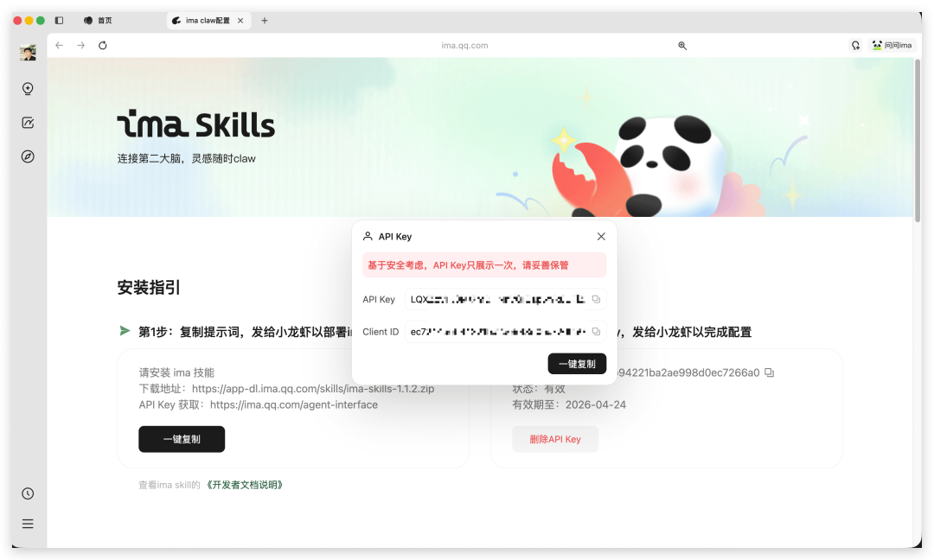Click the user avatar in sidebar
Viewport: 934px width, 560px height.
coord(28,54)
